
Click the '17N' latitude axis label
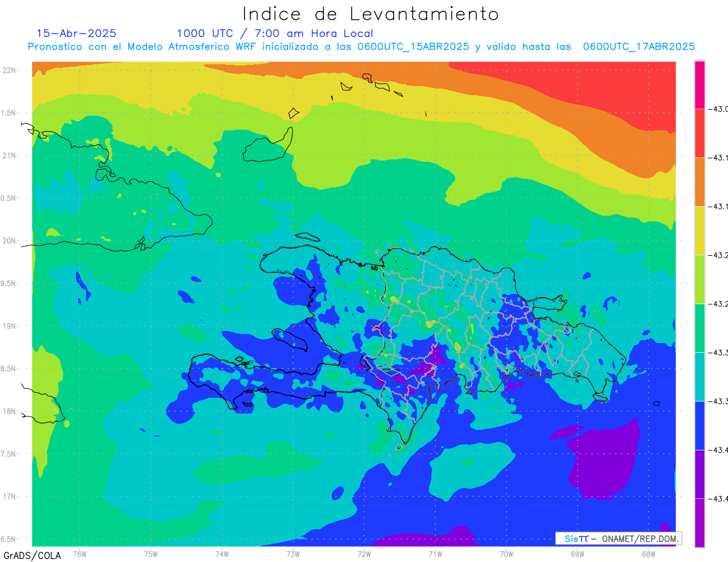click(x=10, y=497)
